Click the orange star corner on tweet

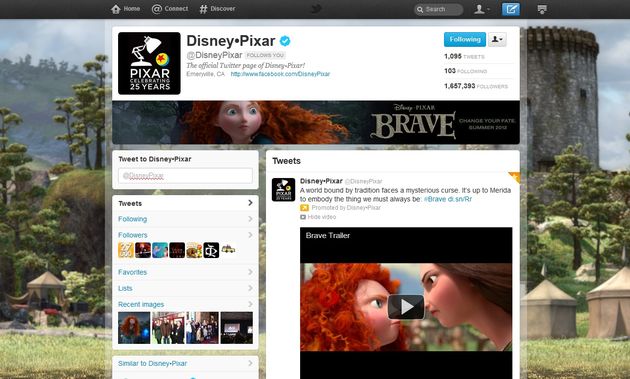(x=515, y=176)
